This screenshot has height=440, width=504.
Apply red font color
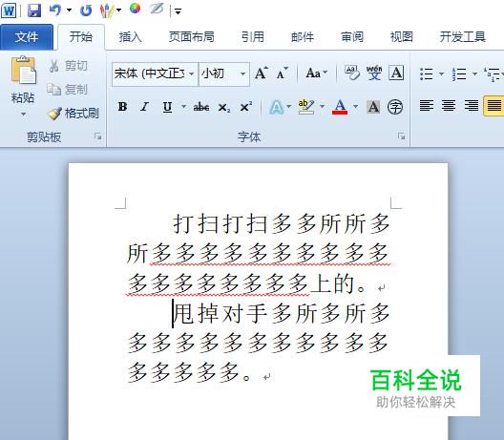pyautogui.click(x=340, y=107)
